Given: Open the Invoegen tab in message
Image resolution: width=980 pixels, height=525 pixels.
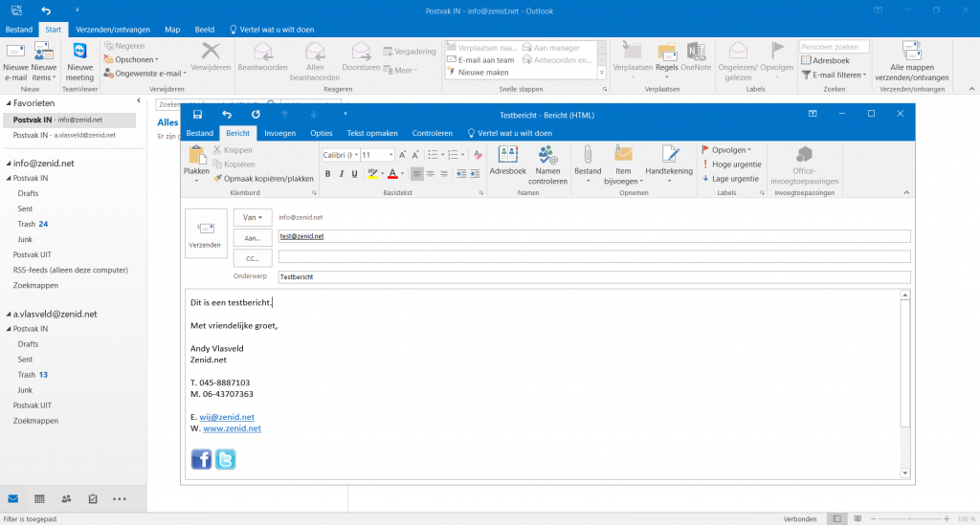Looking at the screenshot, I should point(280,133).
